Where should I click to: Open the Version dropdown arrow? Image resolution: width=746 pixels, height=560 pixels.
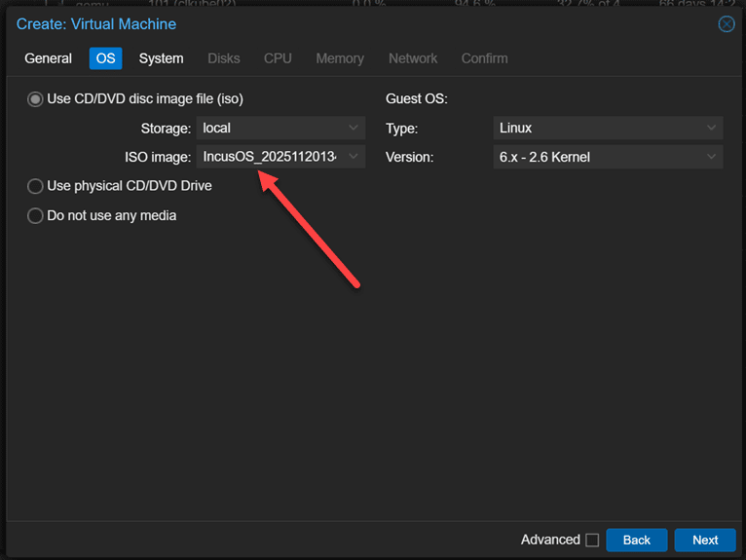click(x=711, y=157)
